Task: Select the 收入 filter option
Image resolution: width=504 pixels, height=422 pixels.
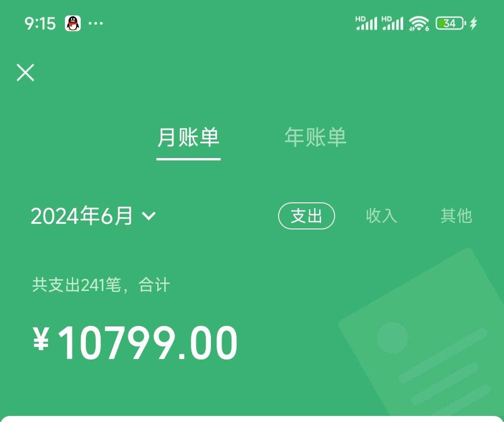Action: (382, 215)
